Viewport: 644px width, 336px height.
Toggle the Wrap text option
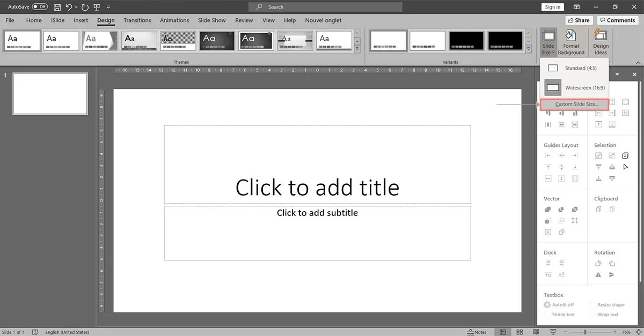pyautogui.click(x=592, y=315)
